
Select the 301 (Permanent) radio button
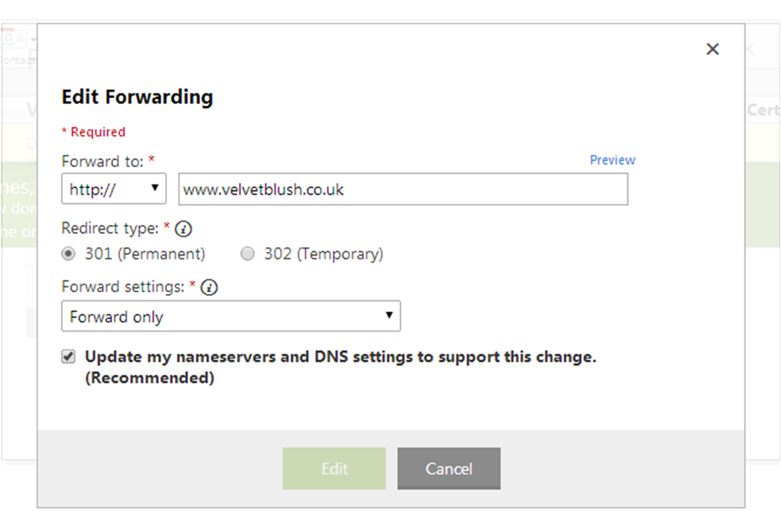[x=69, y=254]
